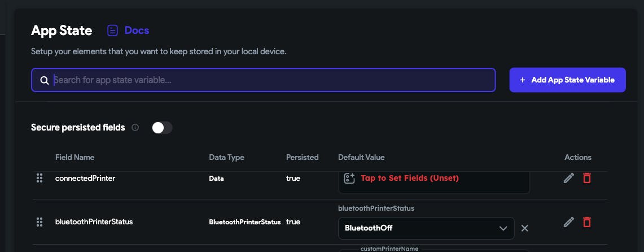The image size is (644, 252).
Task: Click the Field Name column header
Action: (x=75, y=157)
